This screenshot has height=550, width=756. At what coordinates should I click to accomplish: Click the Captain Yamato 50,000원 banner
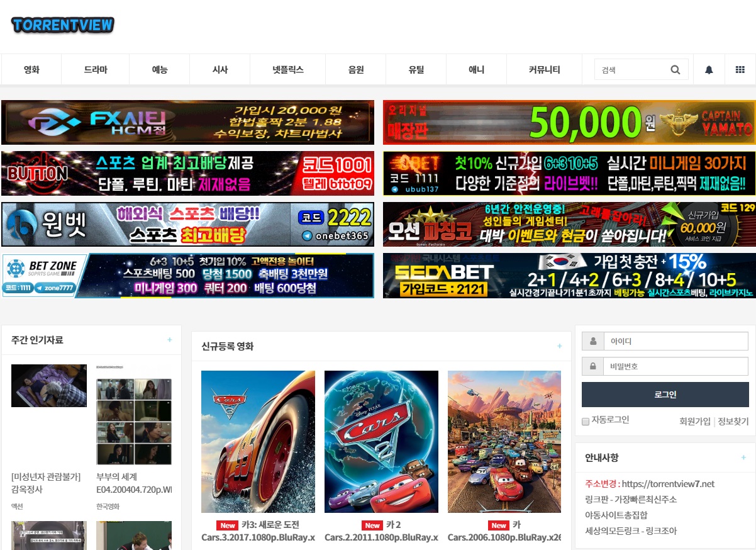tap(569, 122)
